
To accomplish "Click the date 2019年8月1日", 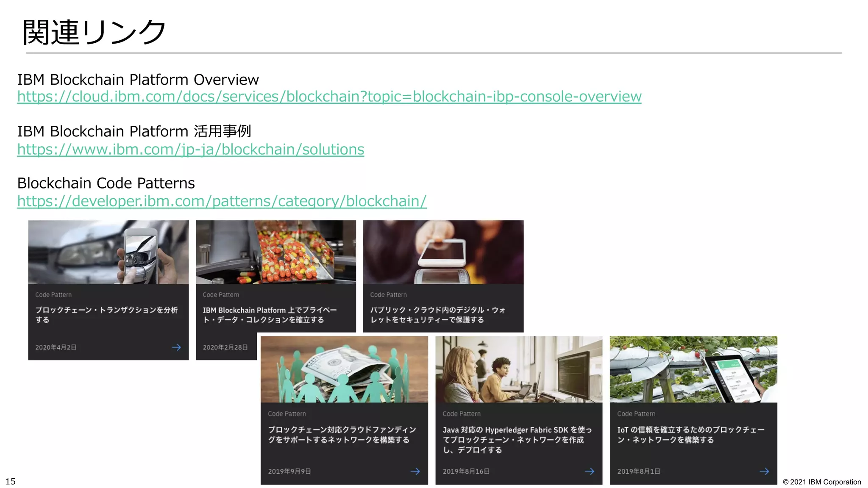I will click(639, 471).
